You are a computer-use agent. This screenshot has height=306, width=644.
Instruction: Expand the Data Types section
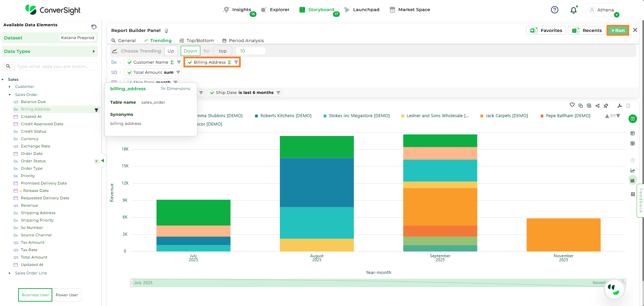(x=94, y=52)
